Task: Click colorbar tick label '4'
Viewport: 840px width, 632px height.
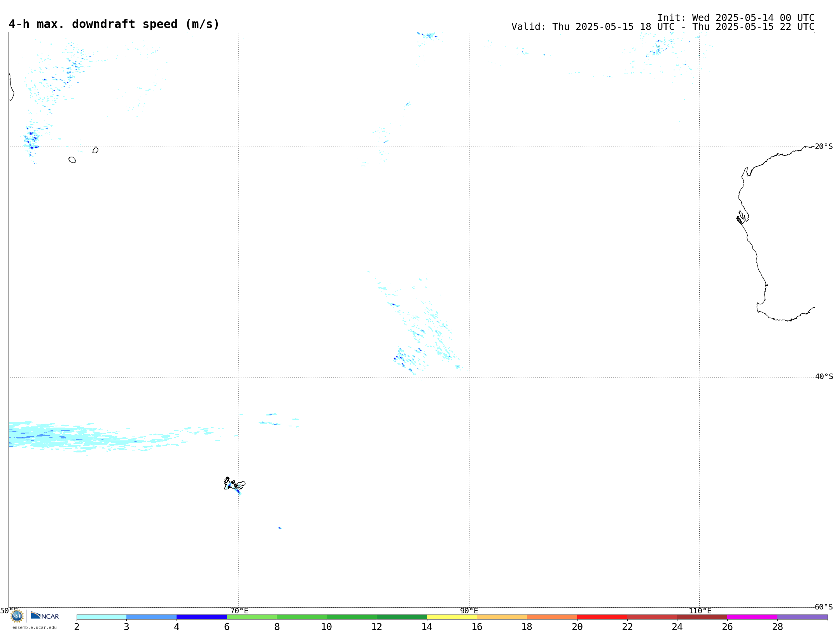Action: (x=177, y=627)
